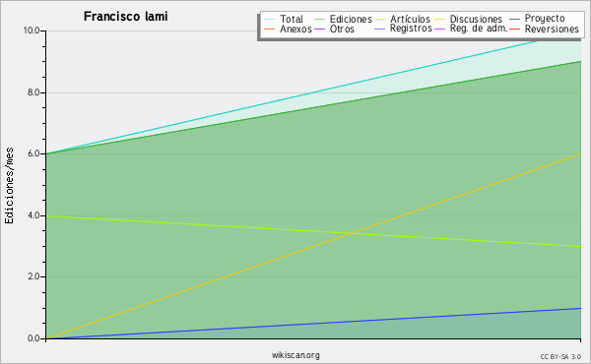Click the CC BY-SA 3.0 license text
The height and width of the screenshot is (364, 591).
(x=560, y=357)
